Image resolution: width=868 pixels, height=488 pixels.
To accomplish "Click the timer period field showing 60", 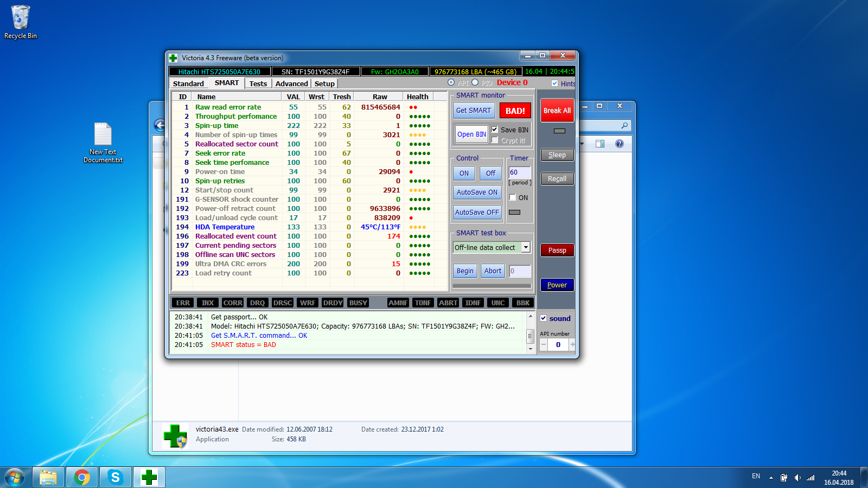I will 519,172.
